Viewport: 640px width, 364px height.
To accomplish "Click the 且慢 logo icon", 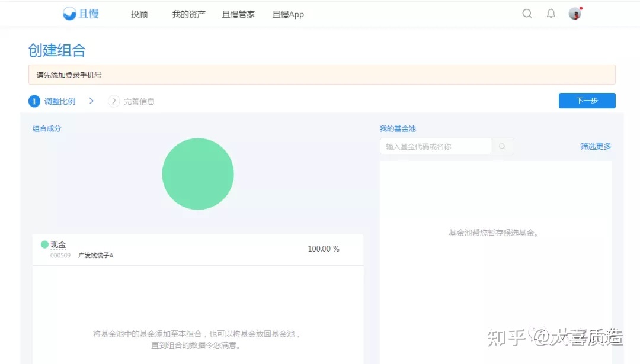I will pos(70,14).
